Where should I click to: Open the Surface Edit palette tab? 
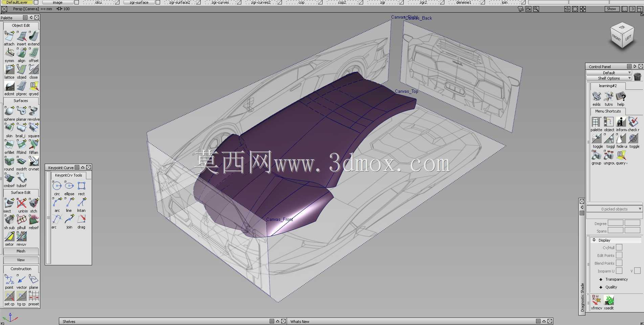pyautogui.click(x=21, y=192)
